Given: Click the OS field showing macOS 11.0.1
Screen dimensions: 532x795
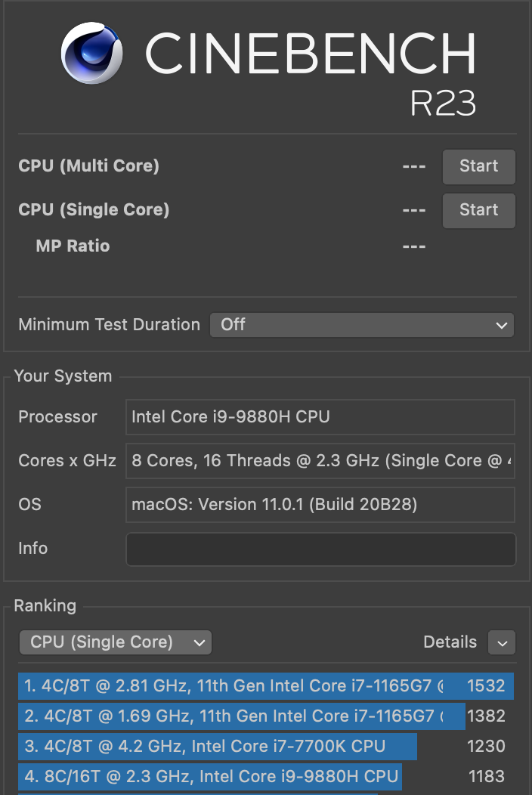Looking at the screenshot, I should [320, 505].
